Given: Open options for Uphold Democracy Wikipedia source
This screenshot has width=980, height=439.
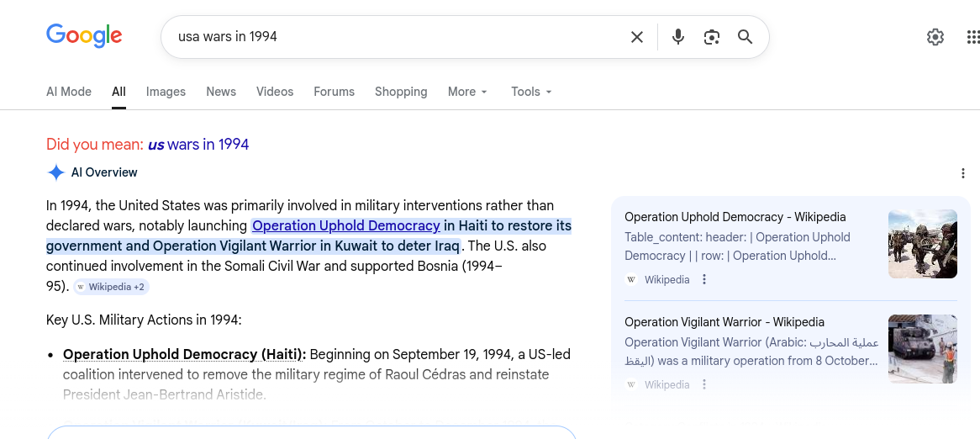Looking at the screenshot, I should [x=705, y=280].
